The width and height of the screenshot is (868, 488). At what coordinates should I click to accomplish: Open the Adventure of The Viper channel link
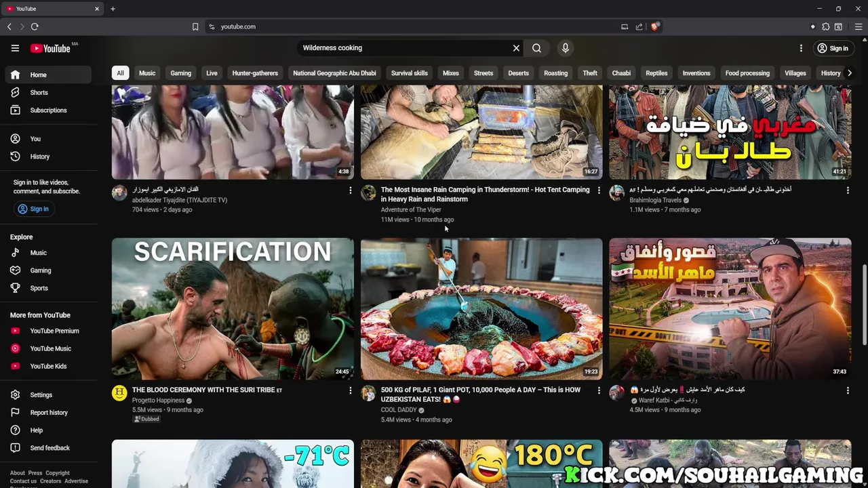click(411, 209)
